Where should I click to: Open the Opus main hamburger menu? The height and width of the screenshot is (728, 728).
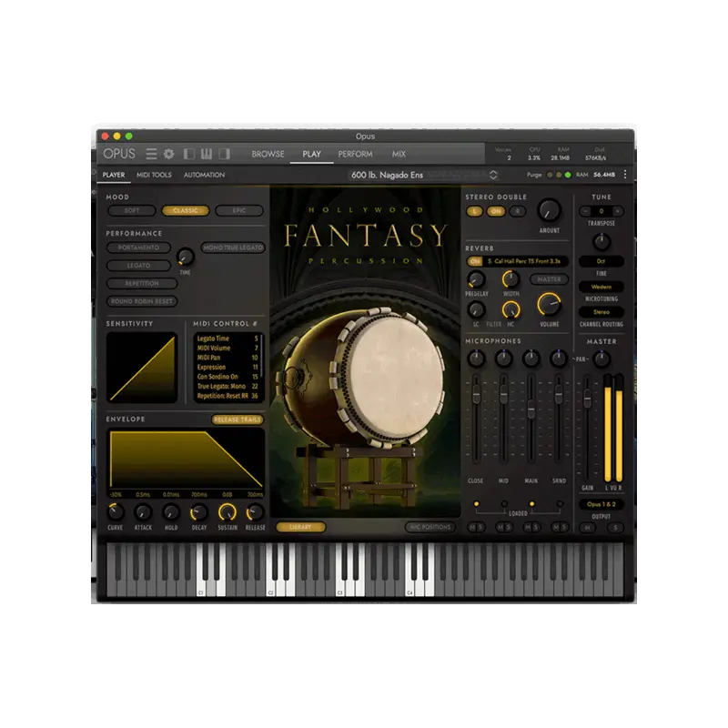click(151, 154)
